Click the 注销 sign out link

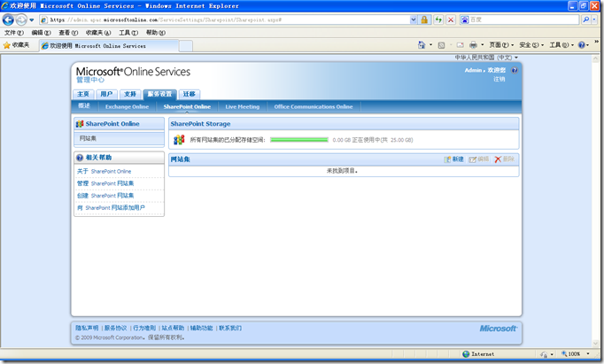499,79
